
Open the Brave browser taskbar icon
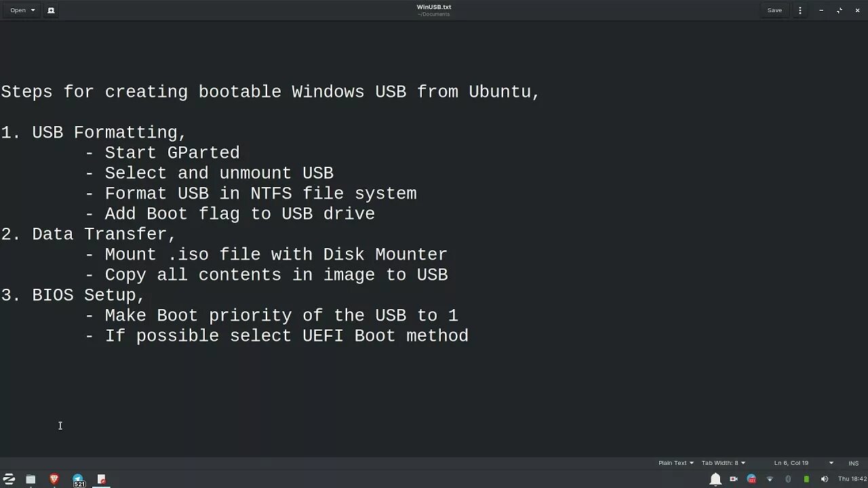(54, 479)
